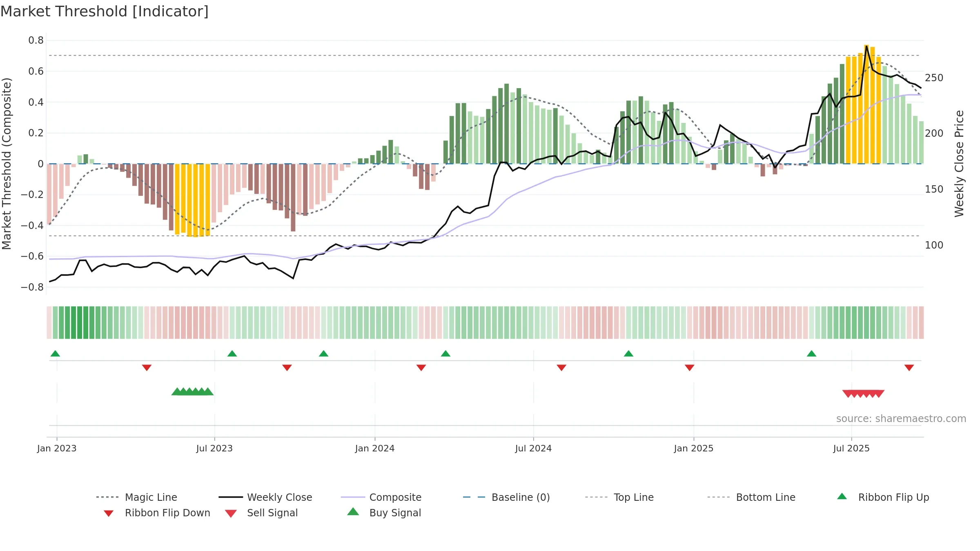Toggle Buy Signal legend entry
This screenshot has height=551, width=980.
tap(384, 513)
